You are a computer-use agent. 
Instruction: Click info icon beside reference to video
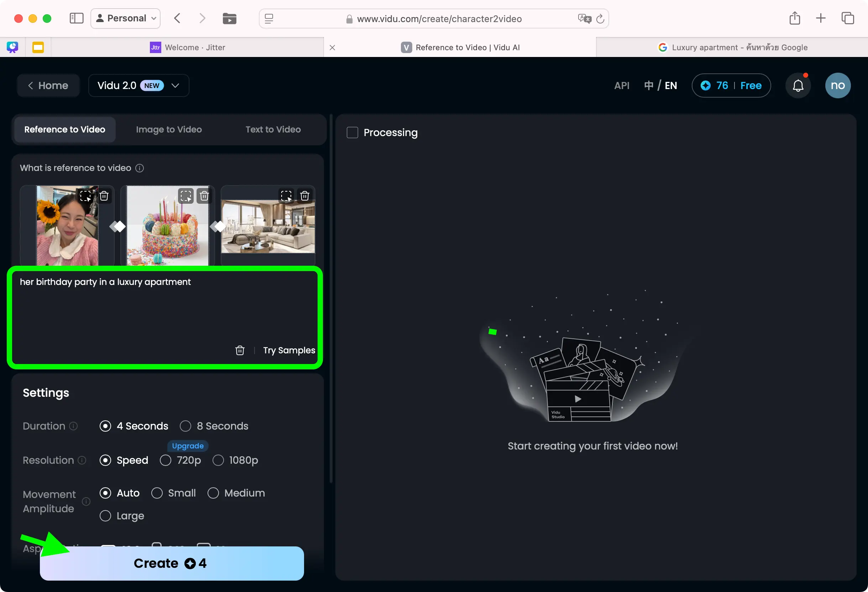click(x=139, y=168)
